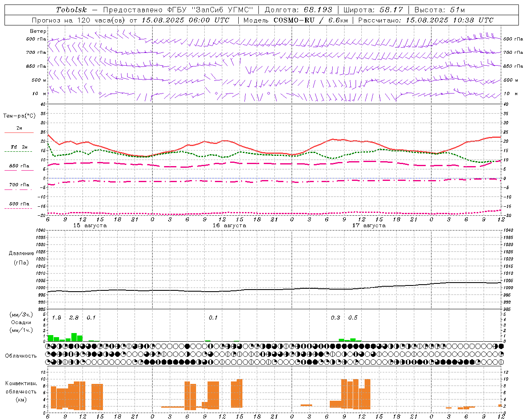
Task: Select the model name COSMO-RU / 6.6км
Action: pyautogui.click(x=310, y=20)
